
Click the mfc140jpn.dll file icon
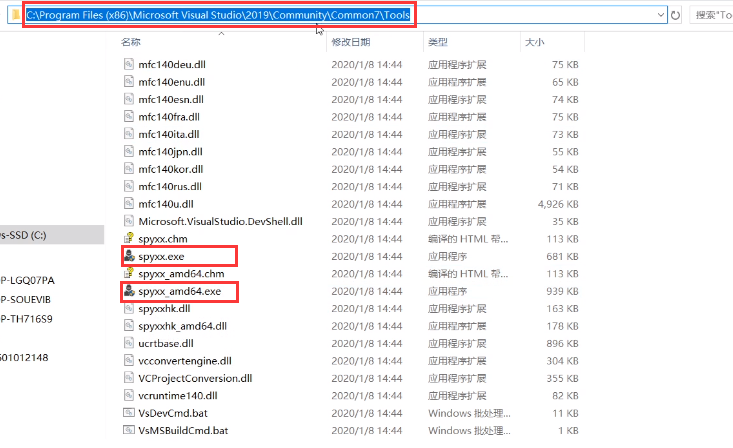click(129, 152)
